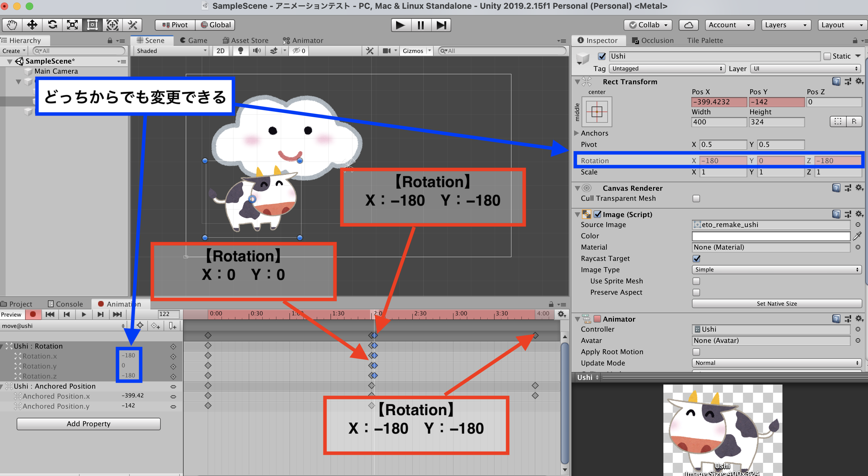
Task: Toggle scene lighting bulb icon
Action: tap(241, 51)
